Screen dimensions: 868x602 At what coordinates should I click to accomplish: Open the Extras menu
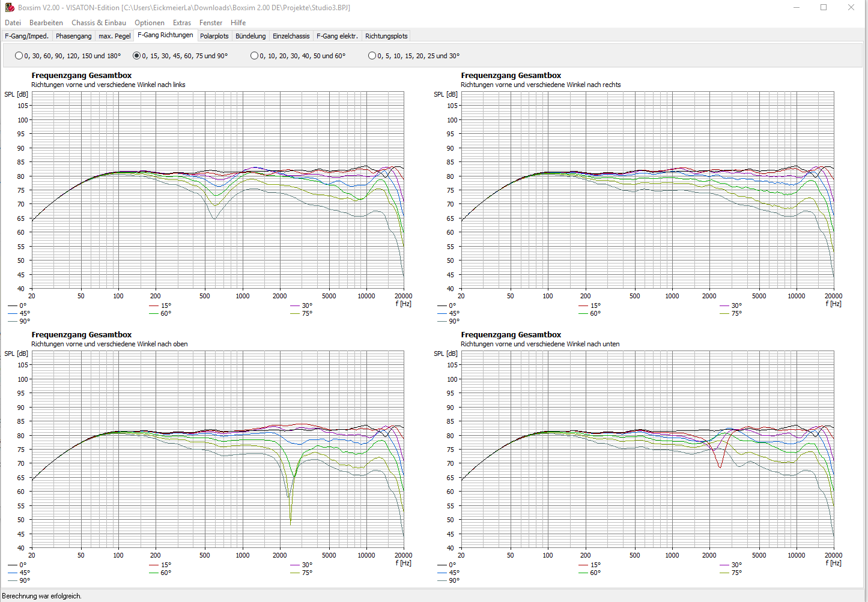tap(182, 23)
